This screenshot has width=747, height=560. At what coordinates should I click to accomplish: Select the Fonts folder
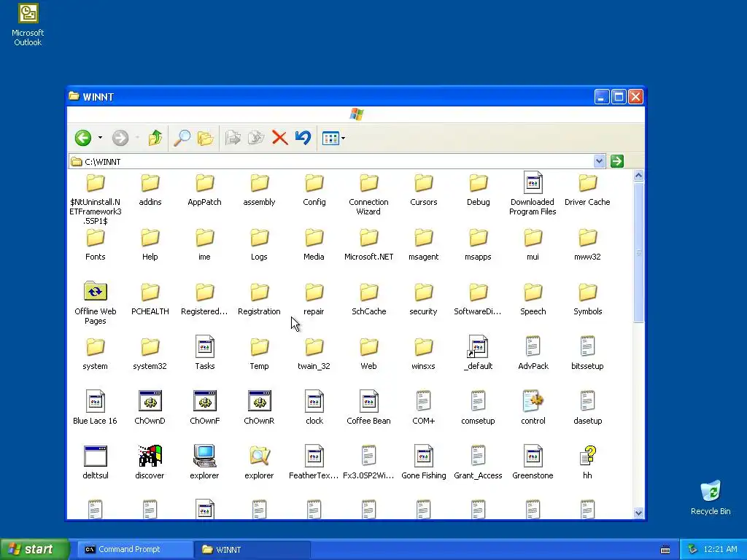point(96,245)
